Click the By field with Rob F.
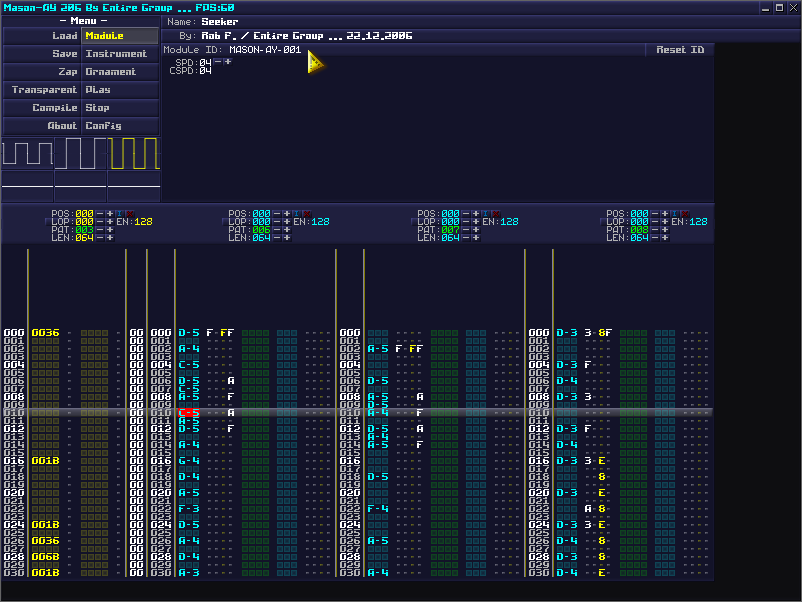The width and height of the screenshot is (802, 602). pyautogui.click(x=481, y=36)
